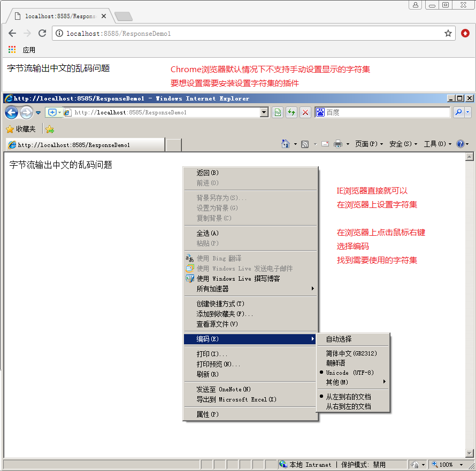Click IE search magnifier button
The width and height of the screenshot is (476, 471).
click(x=458, y=112)
